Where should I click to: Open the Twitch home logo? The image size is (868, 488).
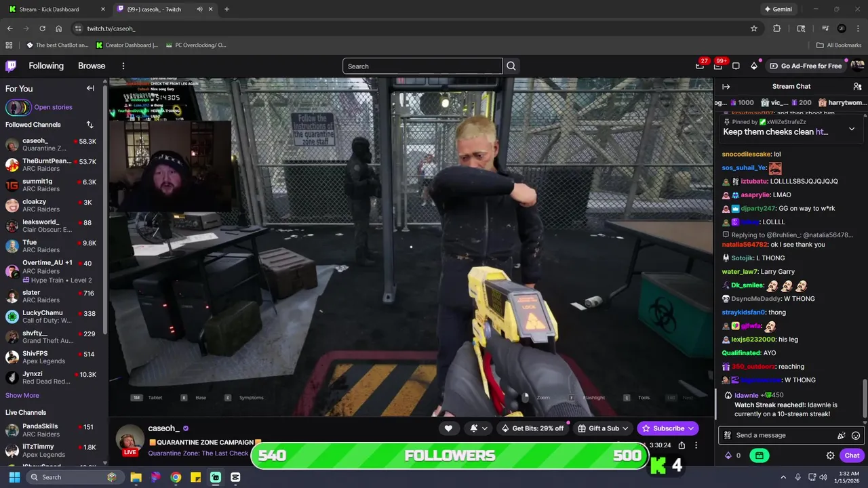[x=11, y=66]
